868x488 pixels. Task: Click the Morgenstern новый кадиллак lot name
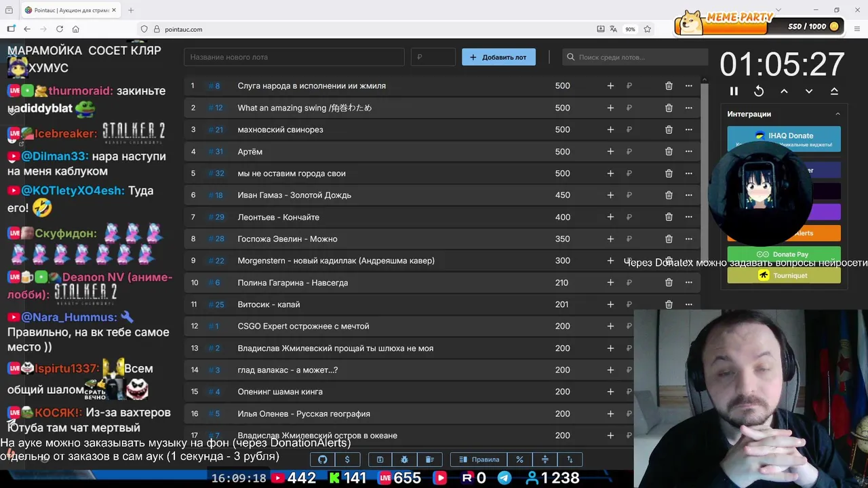pos(336,261)
